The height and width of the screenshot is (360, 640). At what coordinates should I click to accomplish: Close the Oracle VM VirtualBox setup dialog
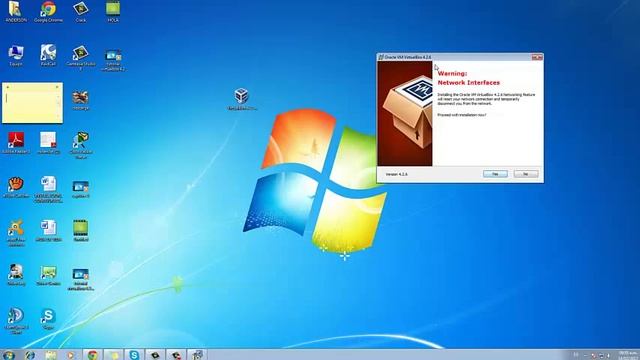point(537,58)
